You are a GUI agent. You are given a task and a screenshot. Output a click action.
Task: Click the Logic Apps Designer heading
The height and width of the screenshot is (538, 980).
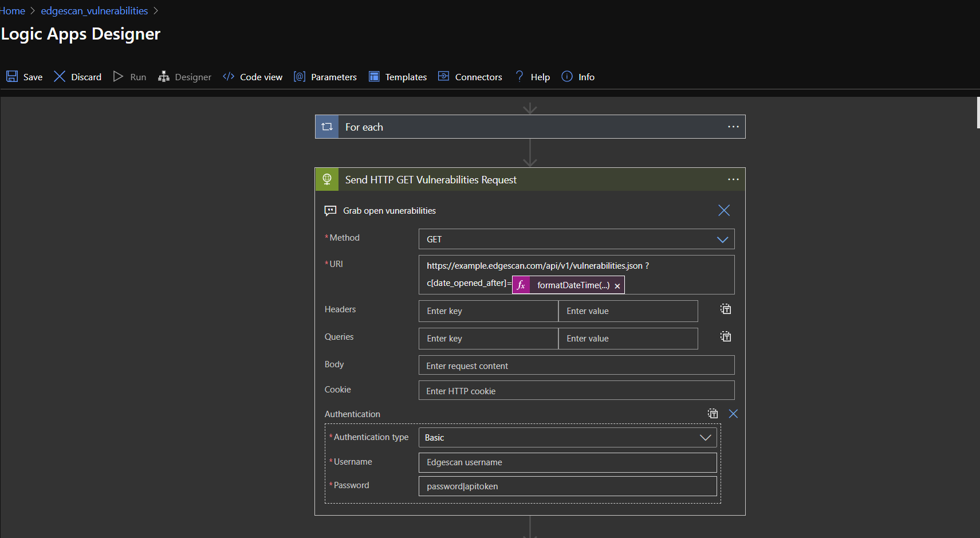pos(81,34)
